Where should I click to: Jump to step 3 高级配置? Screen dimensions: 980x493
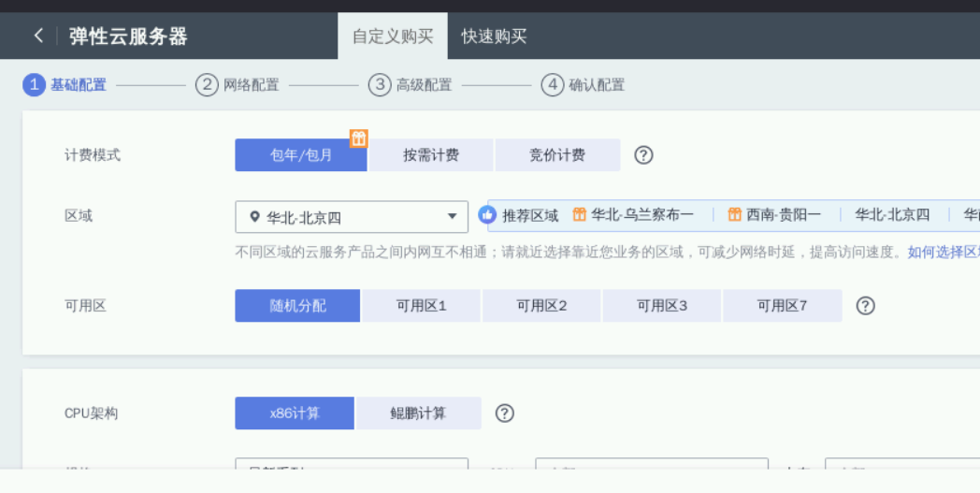(x=411, y=85)
